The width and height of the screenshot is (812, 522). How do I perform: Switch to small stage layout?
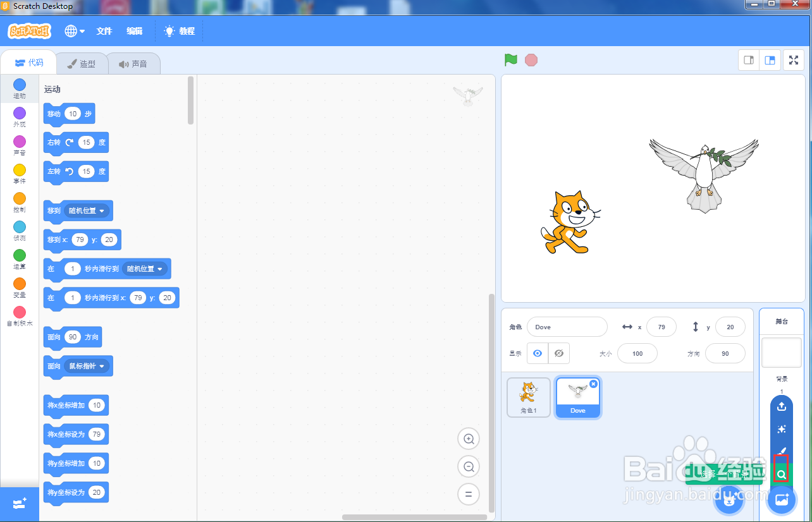coord(749,60)
